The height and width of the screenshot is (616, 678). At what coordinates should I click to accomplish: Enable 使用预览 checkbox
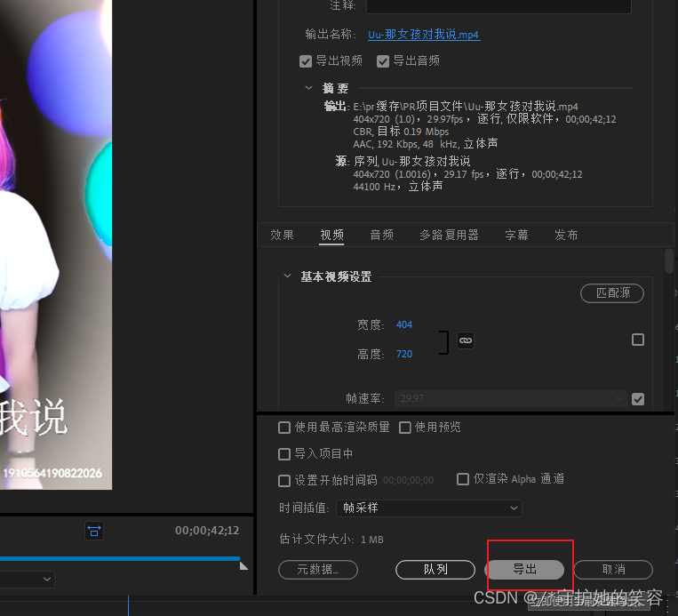[x=404, y=428]
